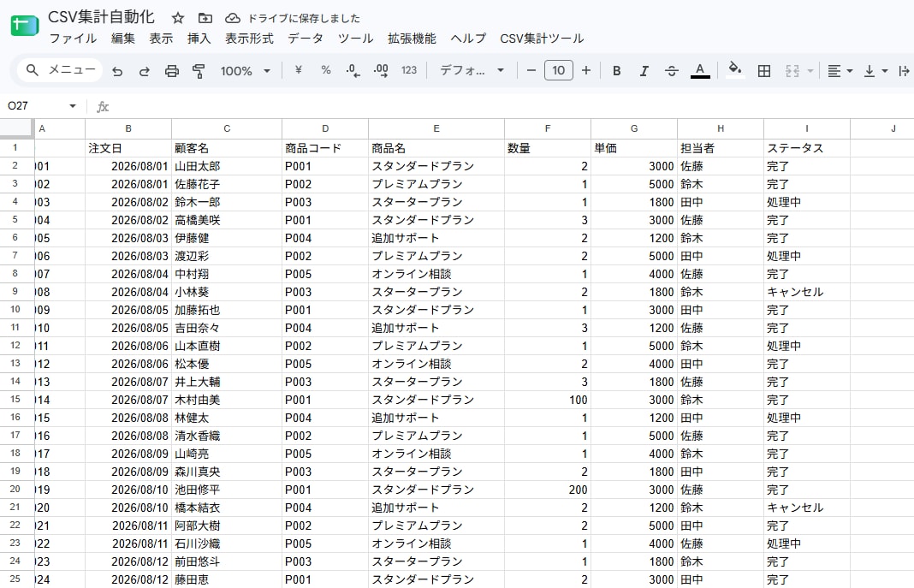Select the whole sheet via corner box
The height and width of the screenshot is (588, 914).
[17, 128]
